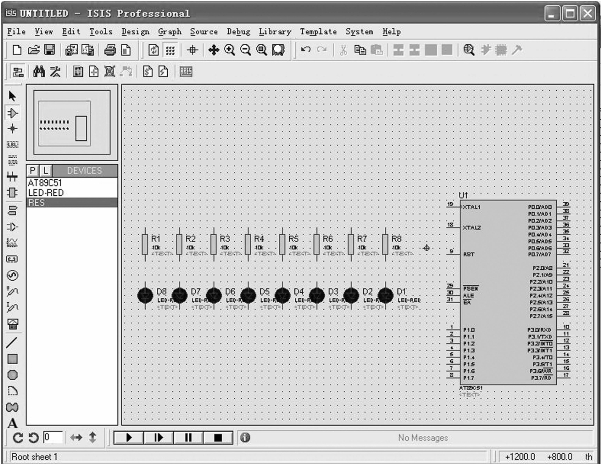Select AT89C51 in the devices list
Viewport: 601px width, 464px height.
coord(72,183)
